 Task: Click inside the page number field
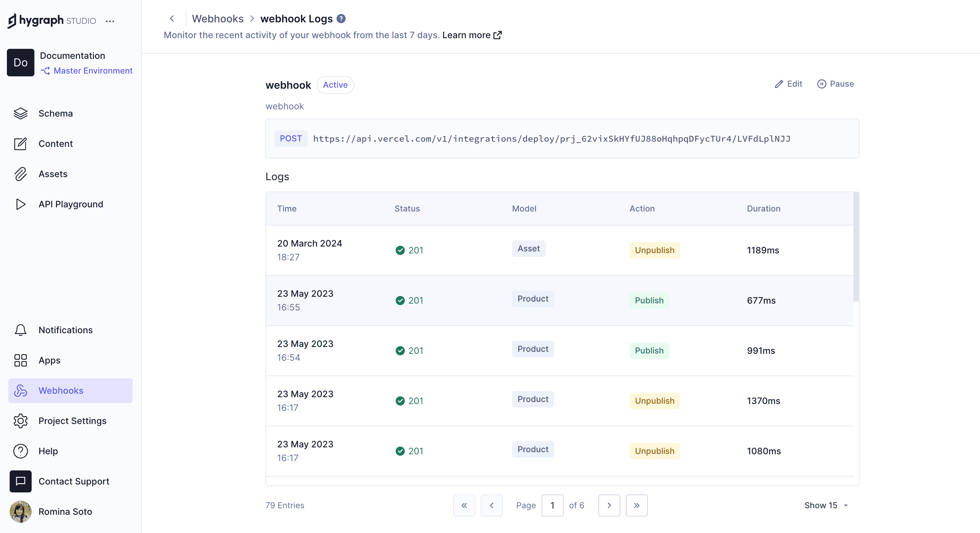pos(552,505)
